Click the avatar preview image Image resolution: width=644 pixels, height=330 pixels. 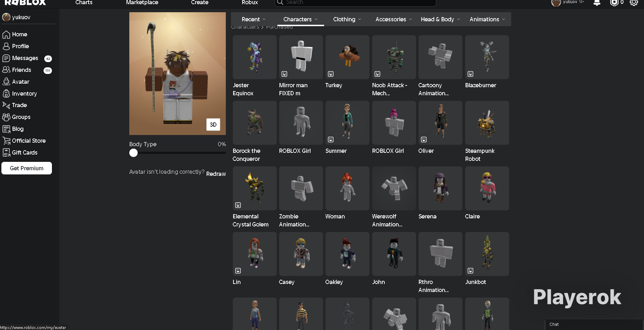coord(177,74)
